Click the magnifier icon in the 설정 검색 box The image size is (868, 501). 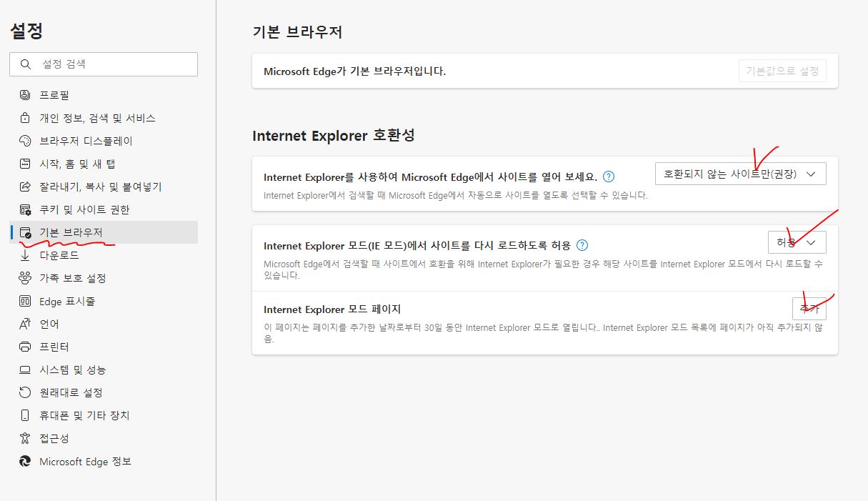(x=26, y=64)
